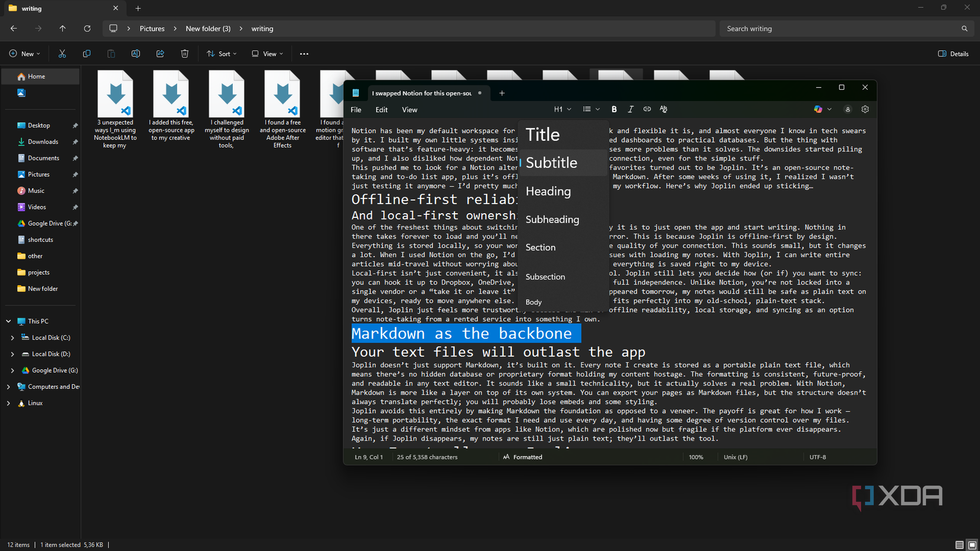Apply italic formatting

point(631,109)
